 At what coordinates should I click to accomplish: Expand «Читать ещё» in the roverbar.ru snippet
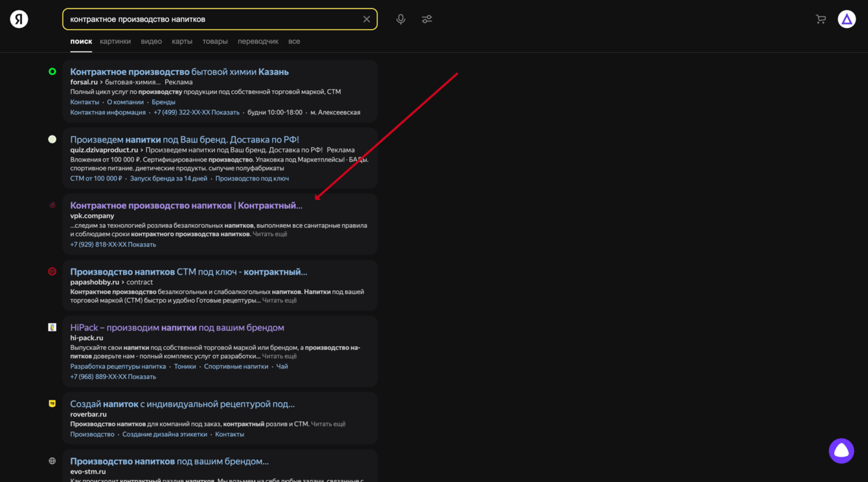pyautogui.click(x=328, y=424)
